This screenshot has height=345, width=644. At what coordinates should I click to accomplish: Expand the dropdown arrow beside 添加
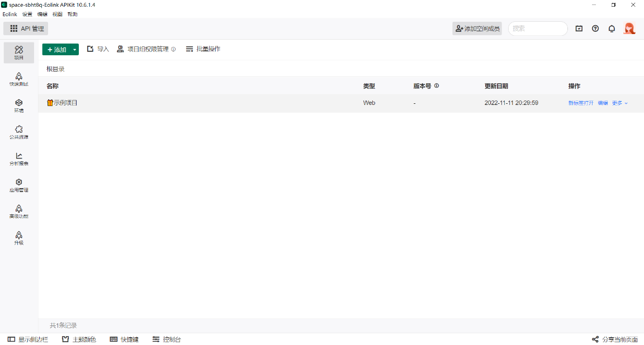[x=75, y=49]
